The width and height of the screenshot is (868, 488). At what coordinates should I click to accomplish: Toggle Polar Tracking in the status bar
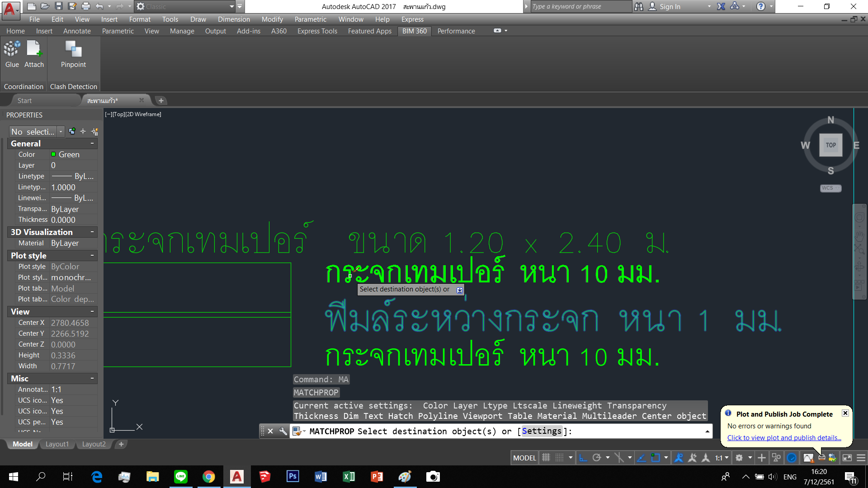click(x=597, y=458)
